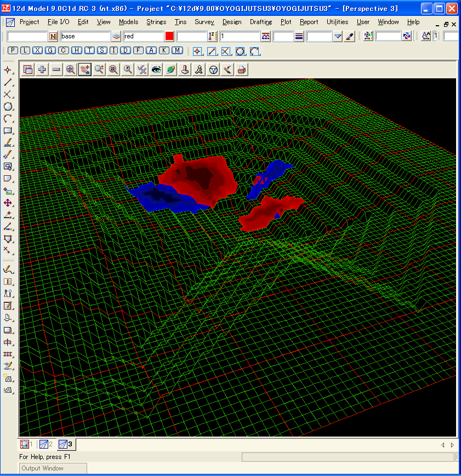Click the eyedropper pick icon
The height and width of the screenshot is (476, 461).
(x=350, y=37)
